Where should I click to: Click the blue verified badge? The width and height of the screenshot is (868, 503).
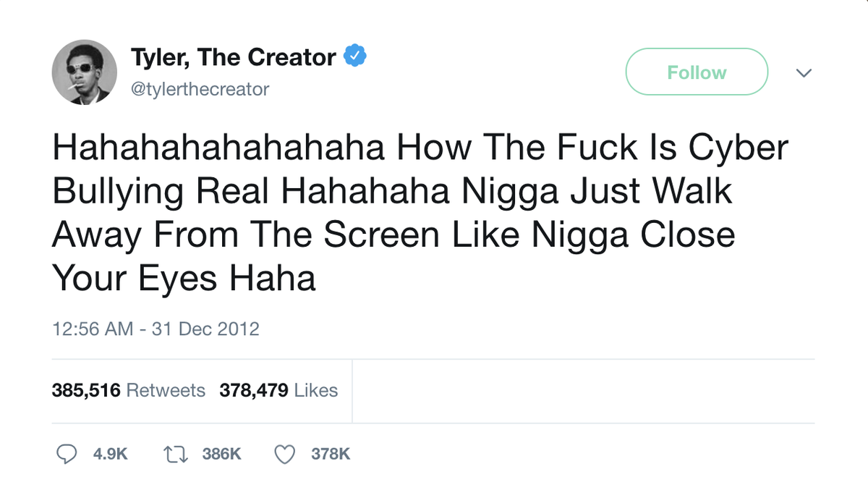354,56
